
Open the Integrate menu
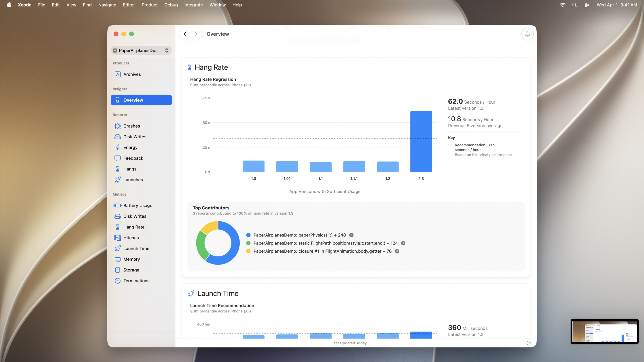[193, 5]
